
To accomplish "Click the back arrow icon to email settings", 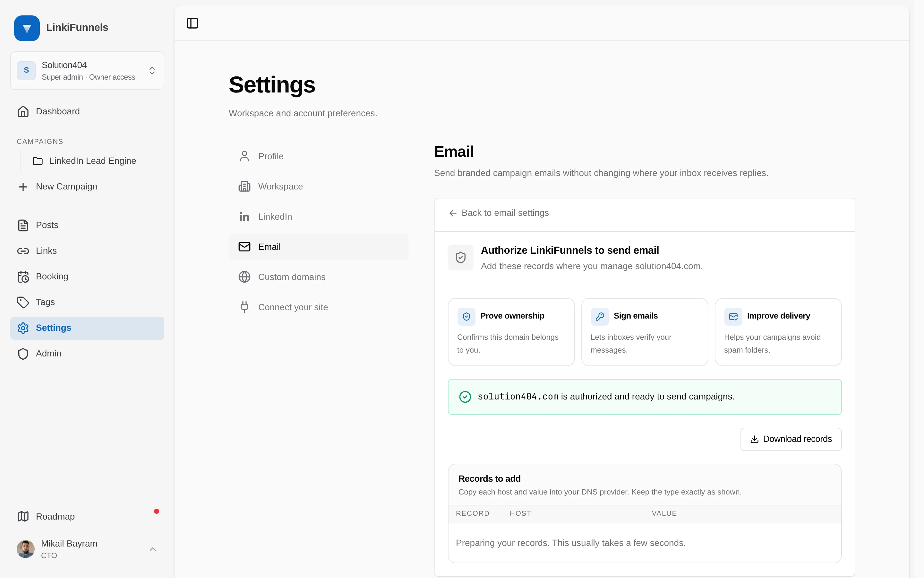I will click(453, 213).
